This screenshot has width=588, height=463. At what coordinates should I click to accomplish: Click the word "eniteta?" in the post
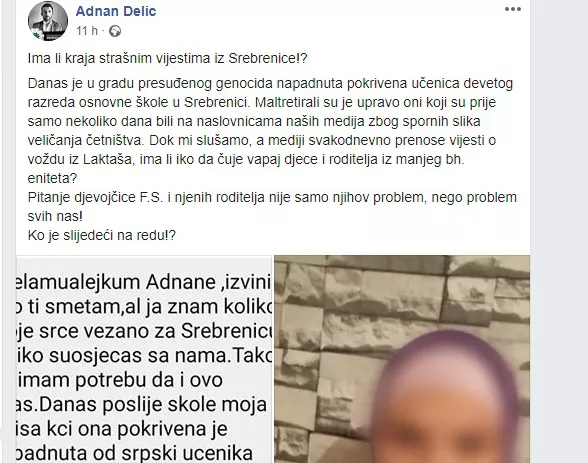[x=52, y=178]
